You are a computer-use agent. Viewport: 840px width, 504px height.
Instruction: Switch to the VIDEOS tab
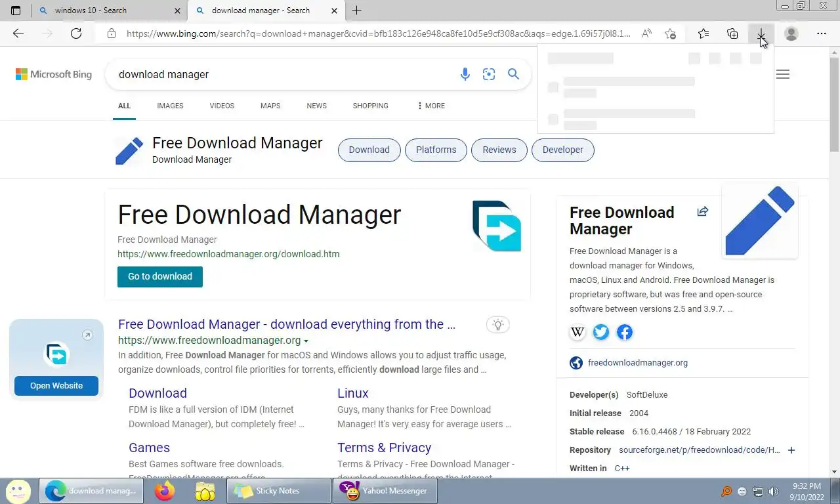(x=222, y=106)
